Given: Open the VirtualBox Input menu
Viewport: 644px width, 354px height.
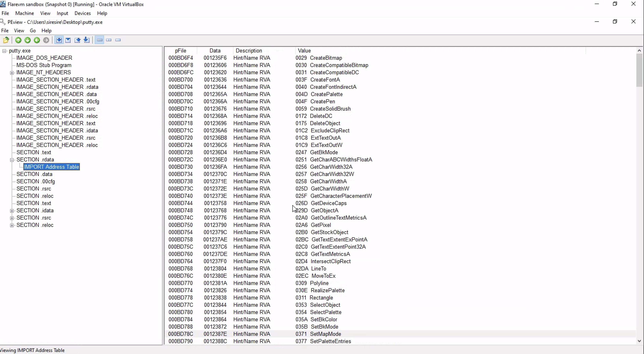Looking at the screenshot, I should 62,13.
